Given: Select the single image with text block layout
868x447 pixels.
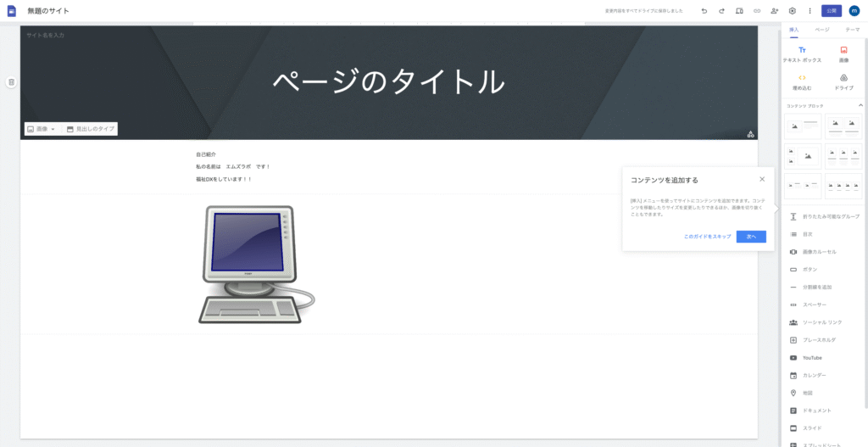Looking at the screenshot, I should tap(803, 126).
